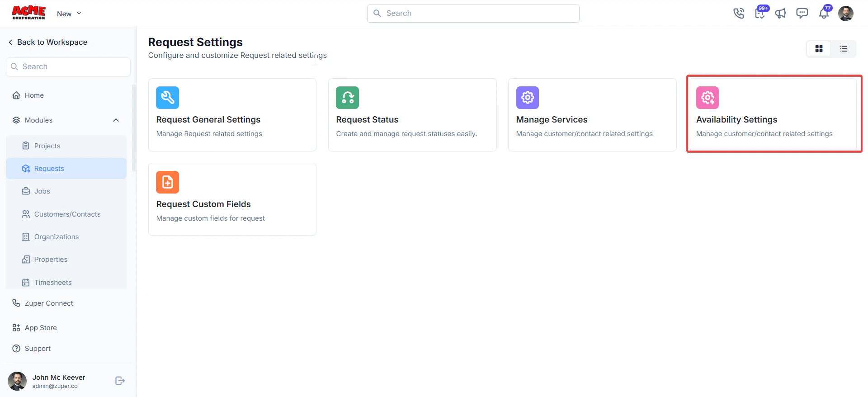Click the sidebar Search field
Screen dimensions: 868x397
point(68,67)
